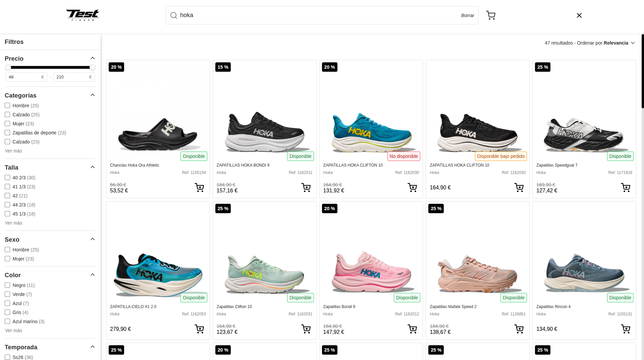
Task: Grab the maximum price slider handle
Action: coord(93,67)
